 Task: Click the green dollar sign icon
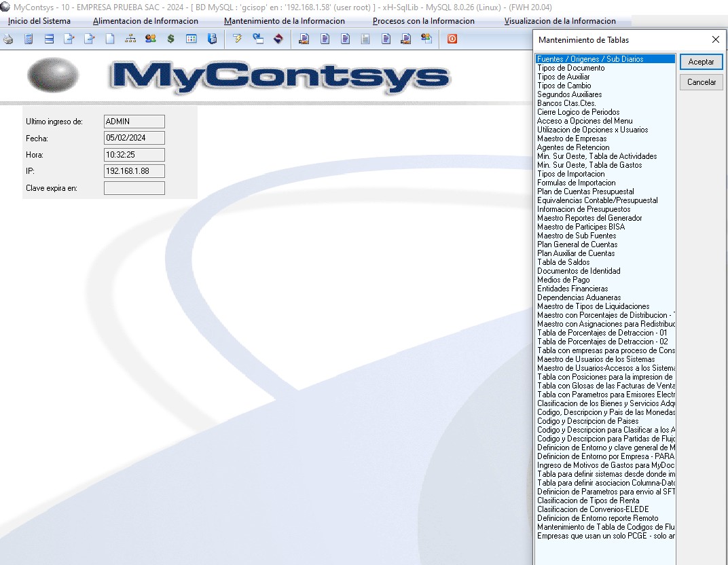click(170, 39)
